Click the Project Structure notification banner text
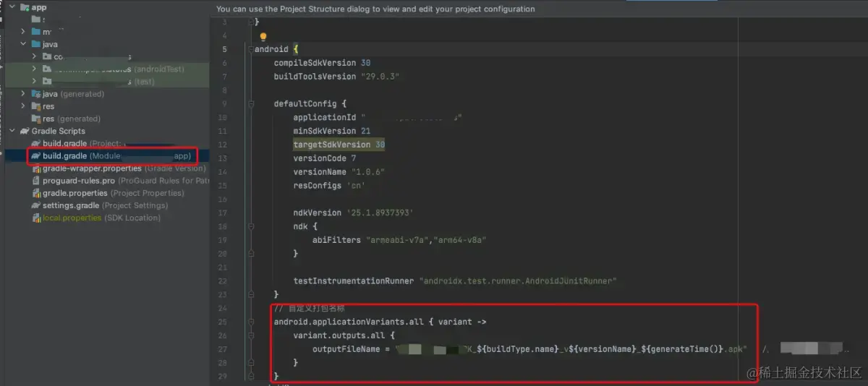Screen dimensions: 868x386 (375, 9)
